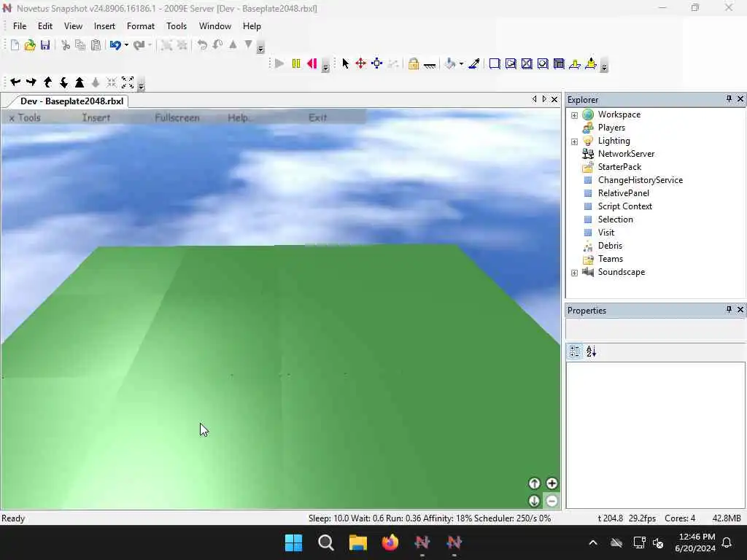Click the Paste clipboard icon
The height and width of the screenshot is (560, 747).
96,45
